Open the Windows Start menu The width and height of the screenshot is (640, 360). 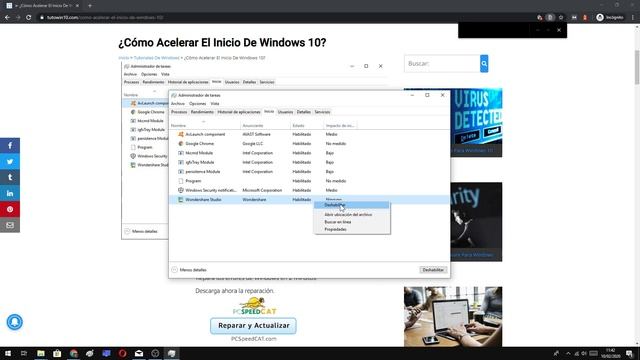click(x=8, y=353)
